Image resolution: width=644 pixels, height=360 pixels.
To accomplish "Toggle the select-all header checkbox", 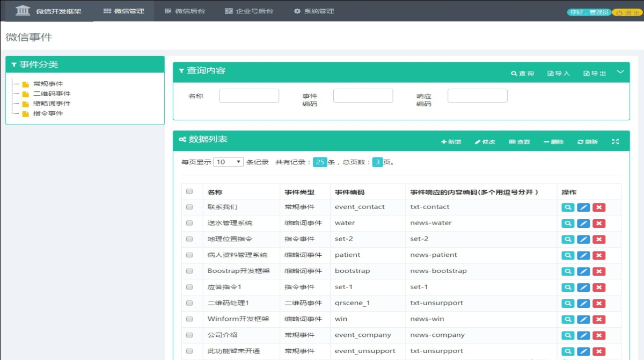I will (x=189, y=191).
